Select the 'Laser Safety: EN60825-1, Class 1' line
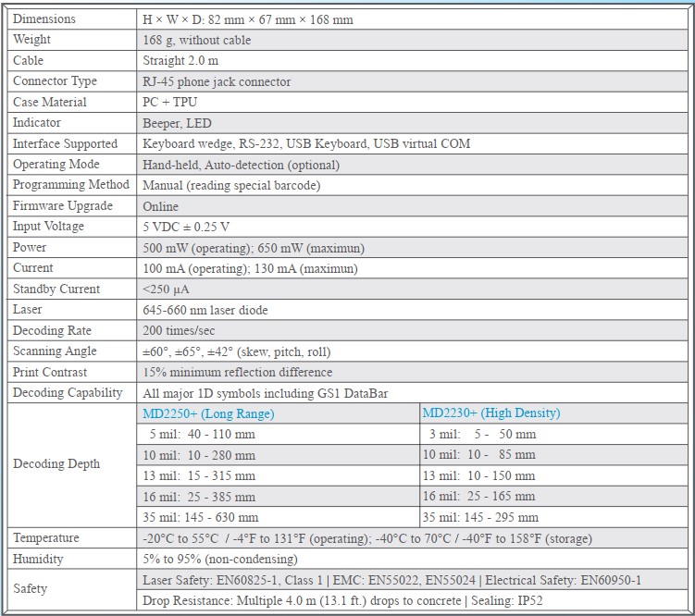This screenshot has width=695, height=616. (391, 580)
